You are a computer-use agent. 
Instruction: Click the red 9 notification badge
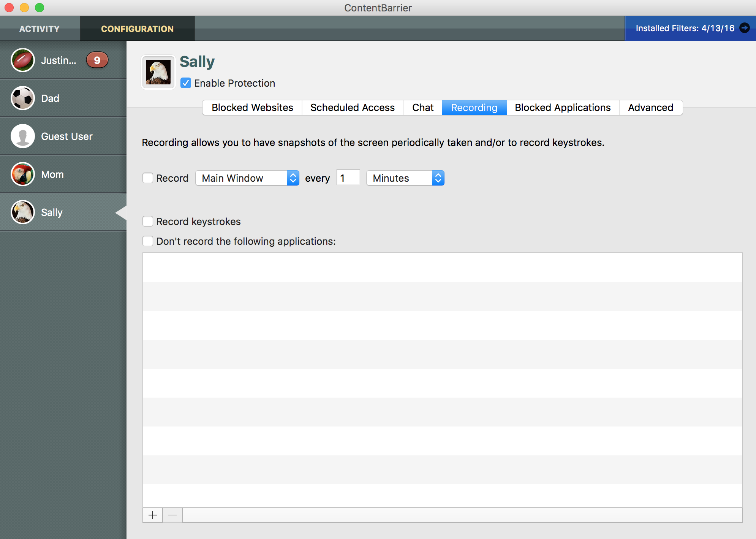pos(97,60)
